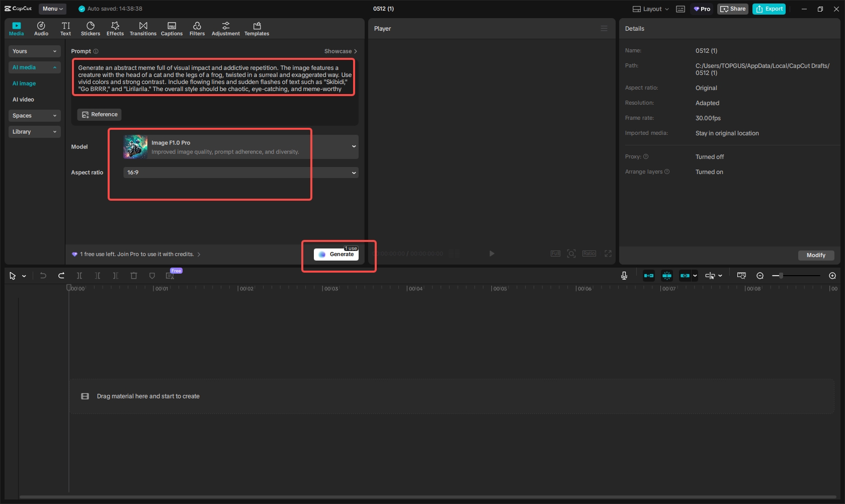
Task: Click the Share button
Action: point(733,9)
